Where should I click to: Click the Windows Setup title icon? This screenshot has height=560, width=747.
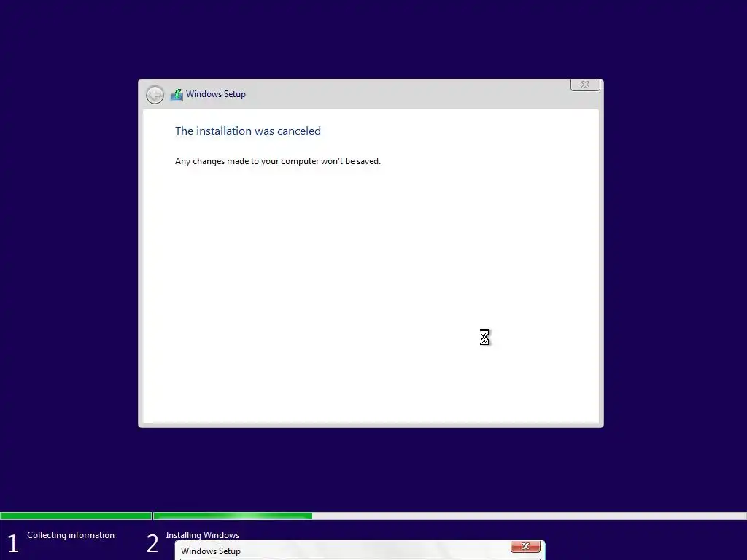tap(177, 95)
